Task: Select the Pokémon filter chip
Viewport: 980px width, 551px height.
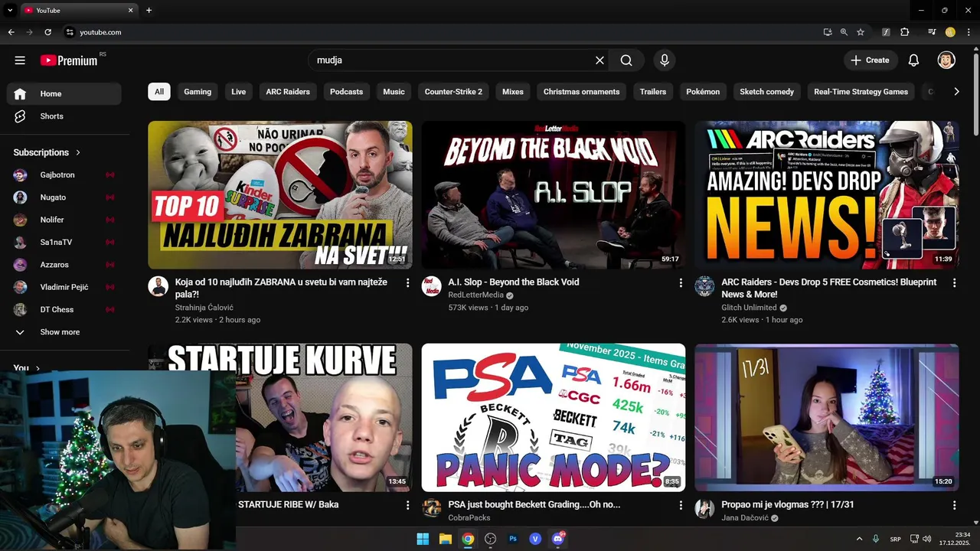Action: 703,92
